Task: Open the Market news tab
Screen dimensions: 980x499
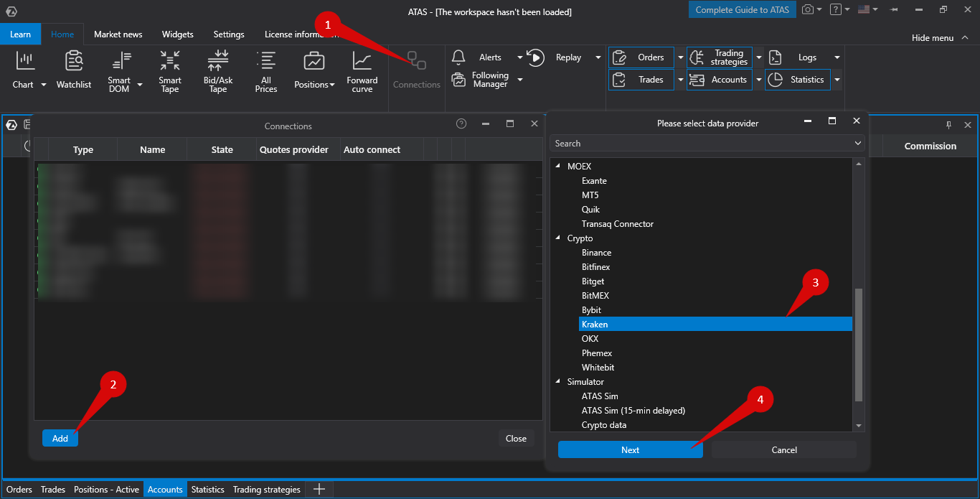Action: click(118, 34)
